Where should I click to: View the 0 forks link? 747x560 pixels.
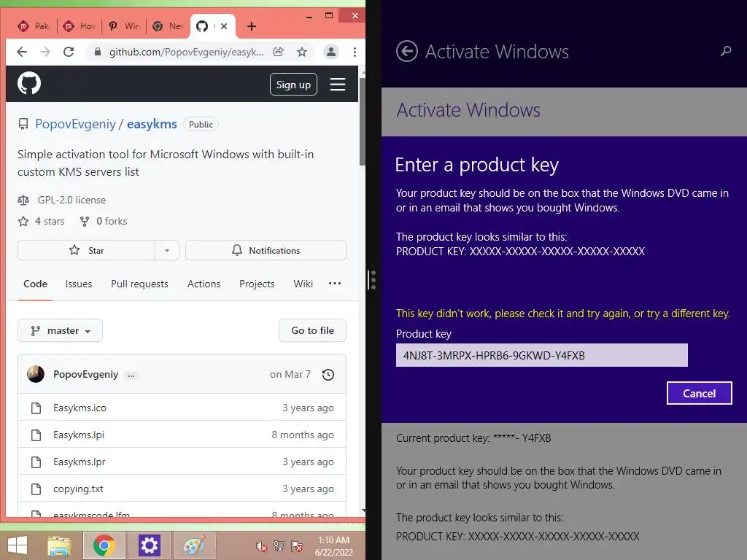(x=104, y=221)
